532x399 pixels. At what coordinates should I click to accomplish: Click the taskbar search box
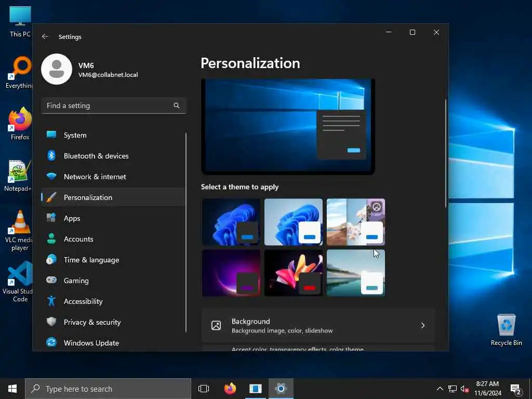click(108, 389)
